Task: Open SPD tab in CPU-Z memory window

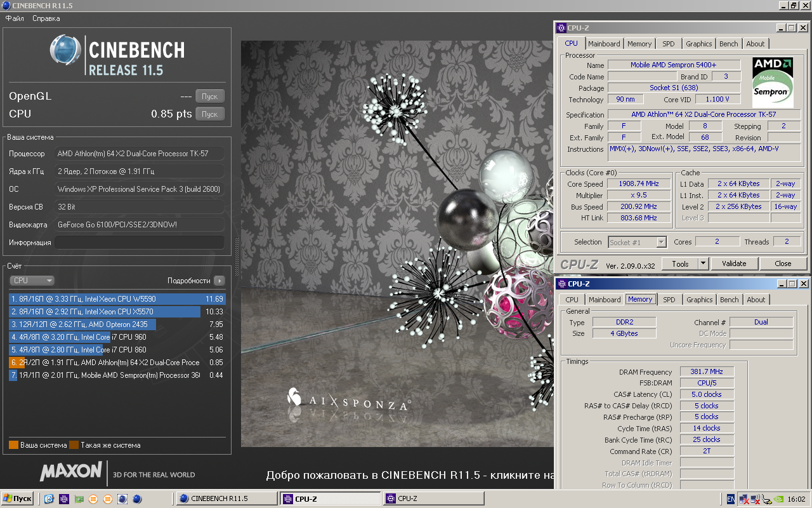Action: coord(669,300)
